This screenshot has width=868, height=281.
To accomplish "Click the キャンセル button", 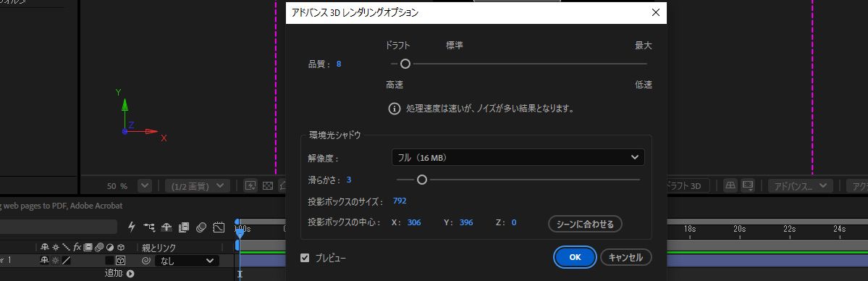I will click(x=626, y=257).
